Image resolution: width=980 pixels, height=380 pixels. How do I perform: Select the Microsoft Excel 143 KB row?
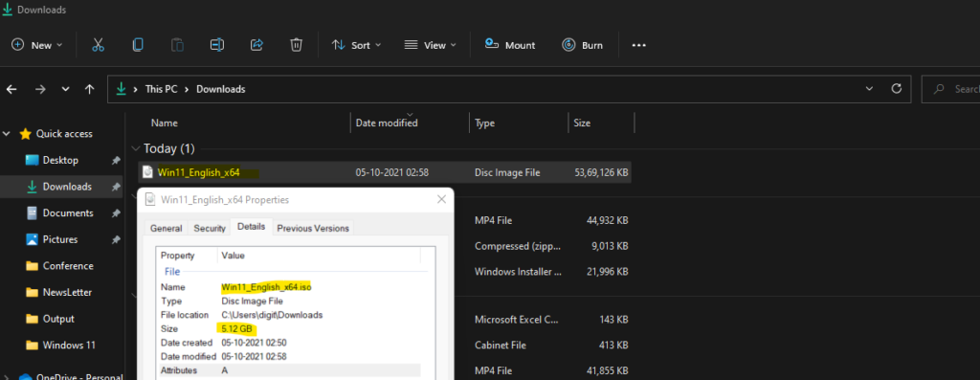coord(543,320)
